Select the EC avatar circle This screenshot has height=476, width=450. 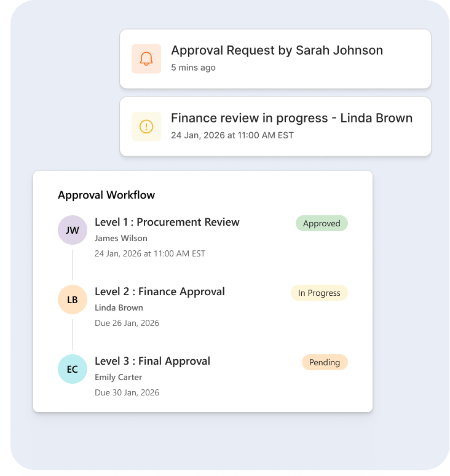click(x=73, y=369)
